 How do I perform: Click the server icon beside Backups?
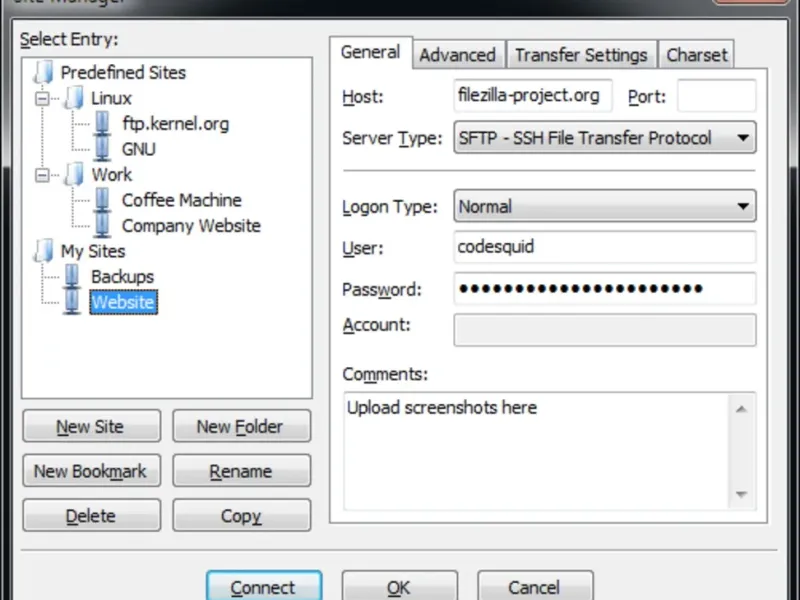[x=72, y=277]
